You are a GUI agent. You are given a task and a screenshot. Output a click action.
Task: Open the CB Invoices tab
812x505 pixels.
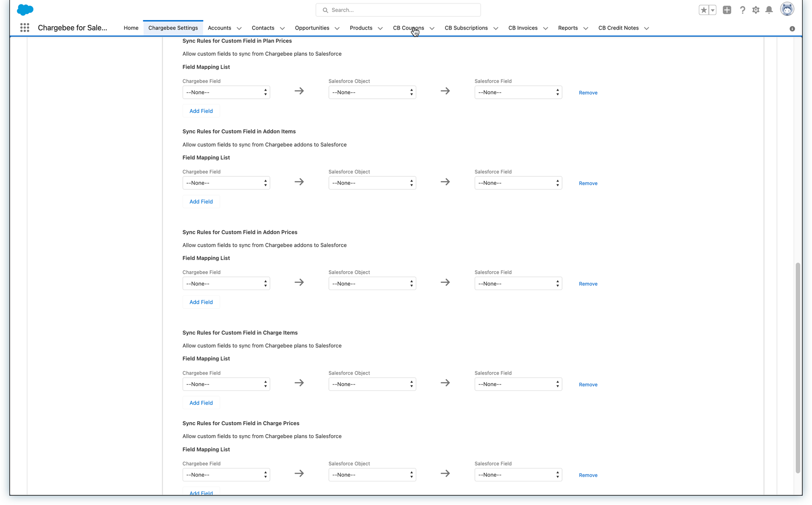(x=523, y=28)
